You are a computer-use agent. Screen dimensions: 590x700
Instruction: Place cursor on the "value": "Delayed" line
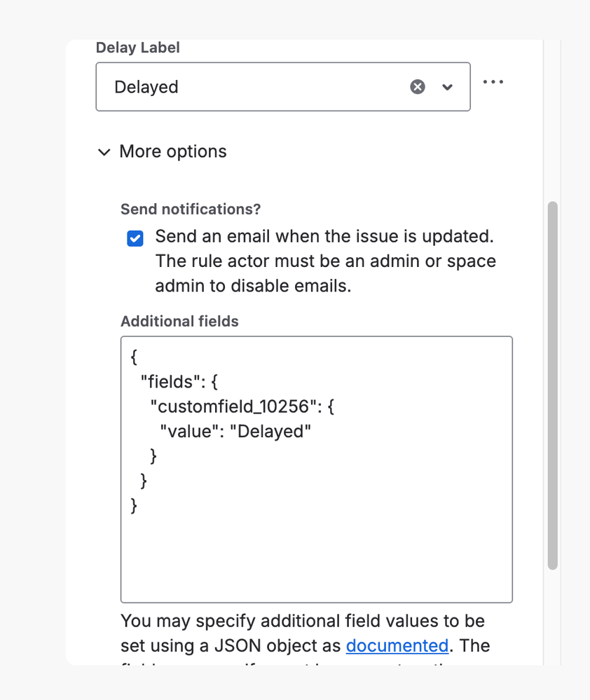235,431
